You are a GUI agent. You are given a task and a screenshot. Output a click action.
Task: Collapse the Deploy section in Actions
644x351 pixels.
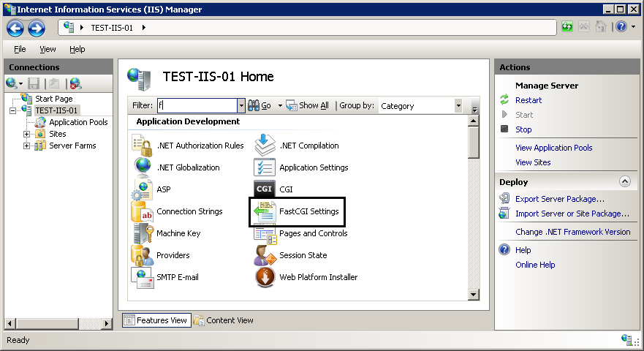pyautogui.click(x=624, y=181)
